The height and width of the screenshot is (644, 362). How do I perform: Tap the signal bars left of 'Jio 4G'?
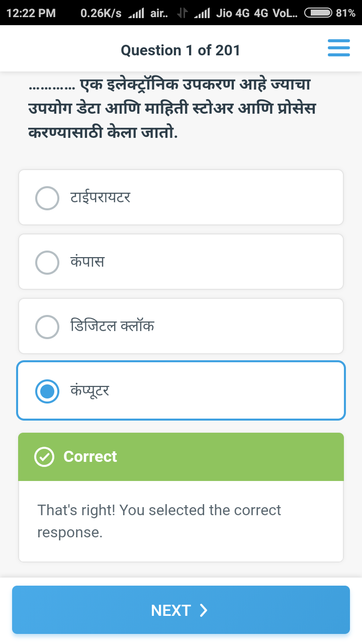click(202, 14)
